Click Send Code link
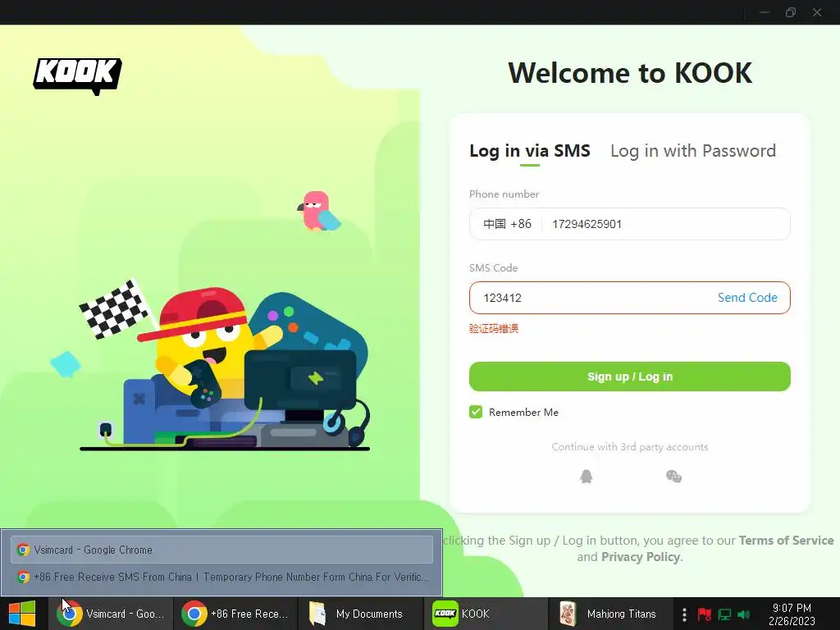The width and height of the screenshot is (840, 630). pyautogui.click(x=747, y=298)
